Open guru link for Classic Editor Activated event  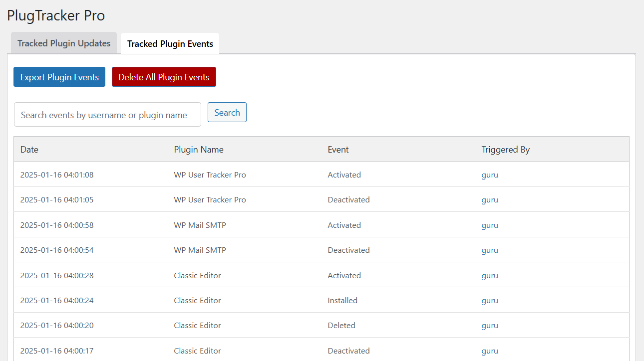point(490,276)
